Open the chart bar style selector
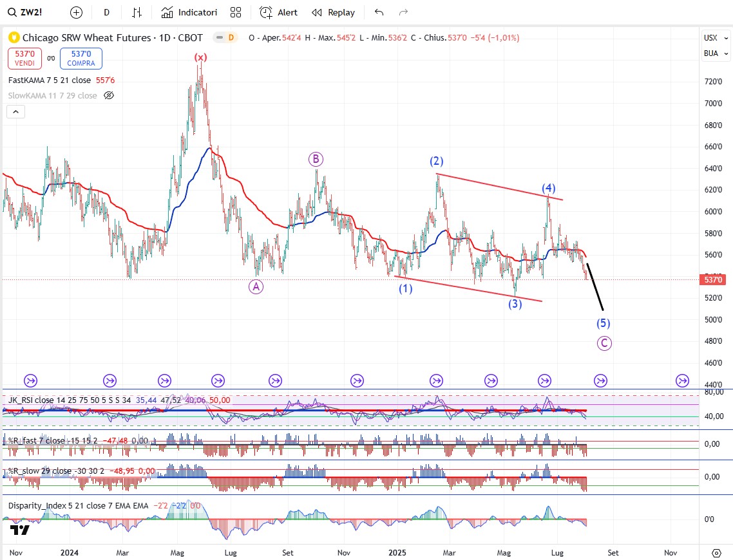 coord(137,12)
